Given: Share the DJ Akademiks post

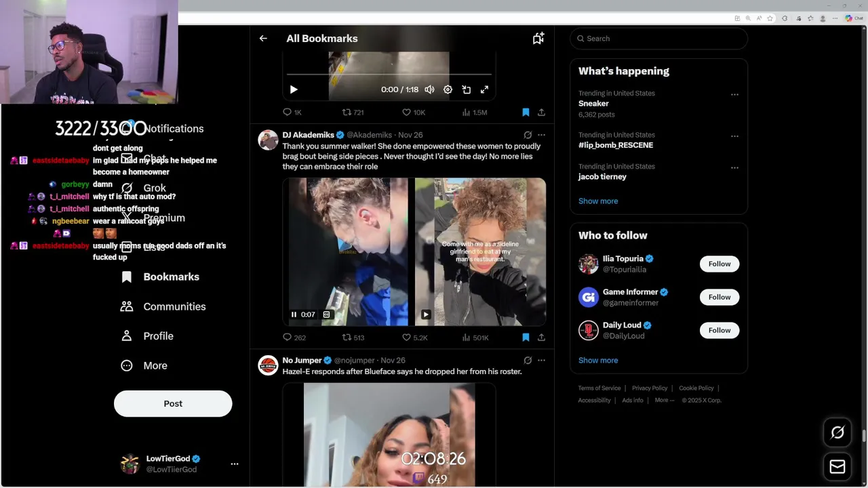Looking at the screenshot, I should [541, 338].
